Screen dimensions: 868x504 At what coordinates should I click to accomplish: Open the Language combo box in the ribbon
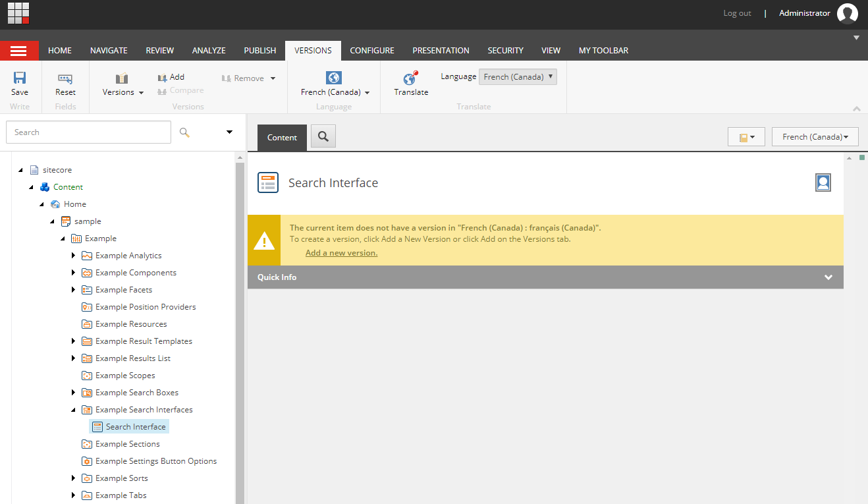(x=518, y=76)
